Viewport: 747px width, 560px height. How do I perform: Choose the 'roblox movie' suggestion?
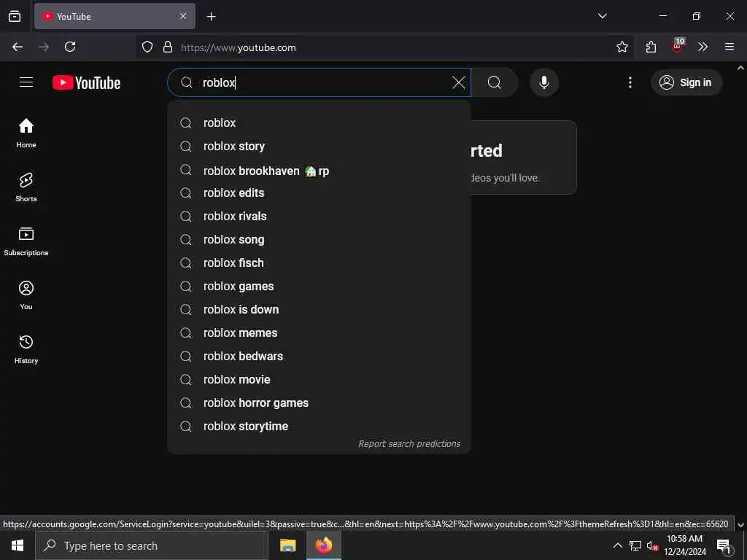click(x=320, y=379)
